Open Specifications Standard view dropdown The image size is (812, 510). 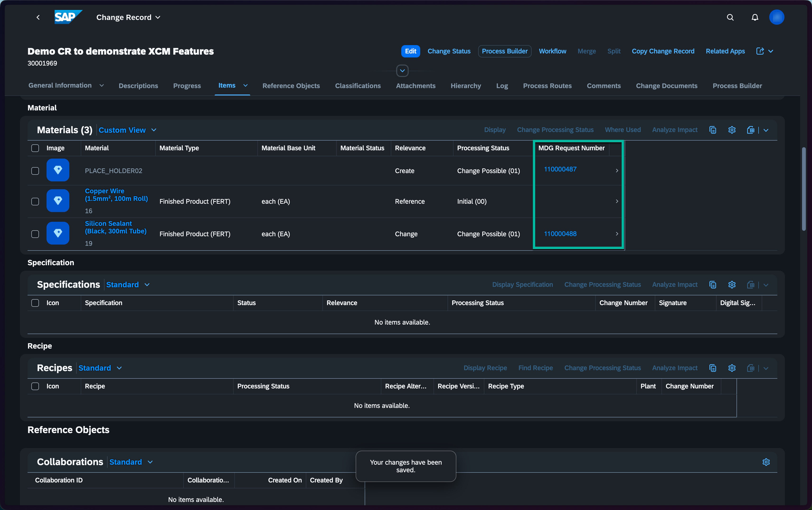(147, 285)
